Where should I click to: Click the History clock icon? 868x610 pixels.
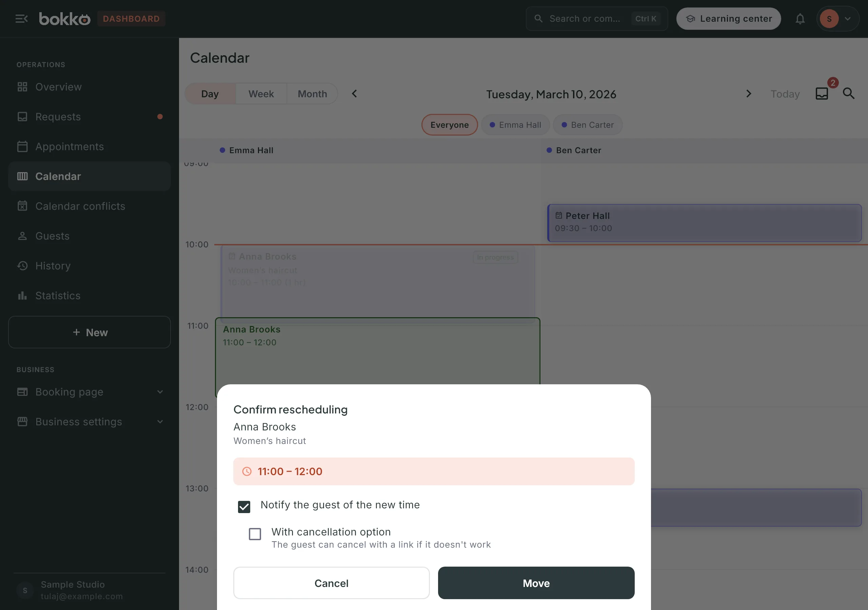coord(22,266)
